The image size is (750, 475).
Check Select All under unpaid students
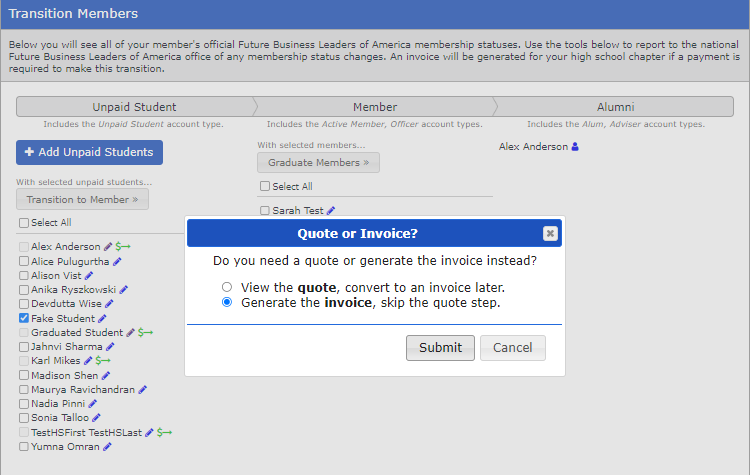[x=24, y=223]
